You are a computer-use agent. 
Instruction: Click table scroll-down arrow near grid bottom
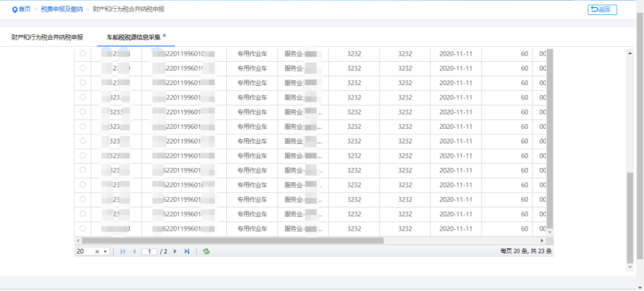(550, 232)
